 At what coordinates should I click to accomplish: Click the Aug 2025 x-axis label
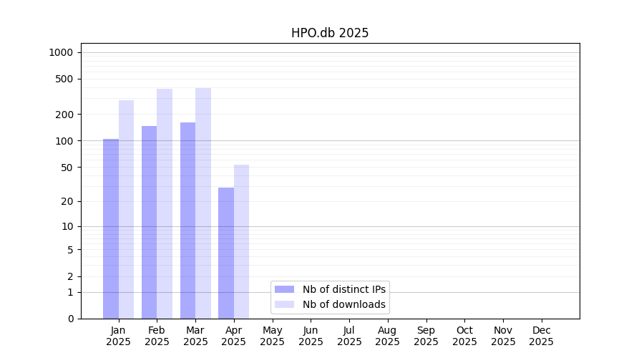pos(387,336)
